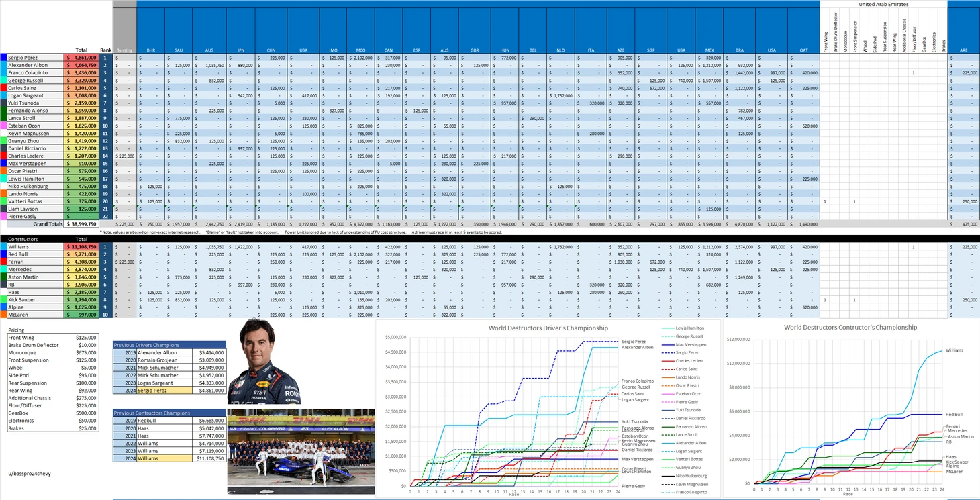Select the Previous Drivers Champions header
Viewport: 980px width, 500px height.
point(169,345)
